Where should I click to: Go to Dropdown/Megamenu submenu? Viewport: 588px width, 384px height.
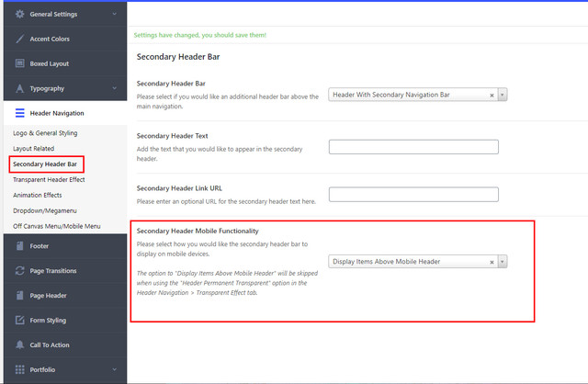coord(45,210)
